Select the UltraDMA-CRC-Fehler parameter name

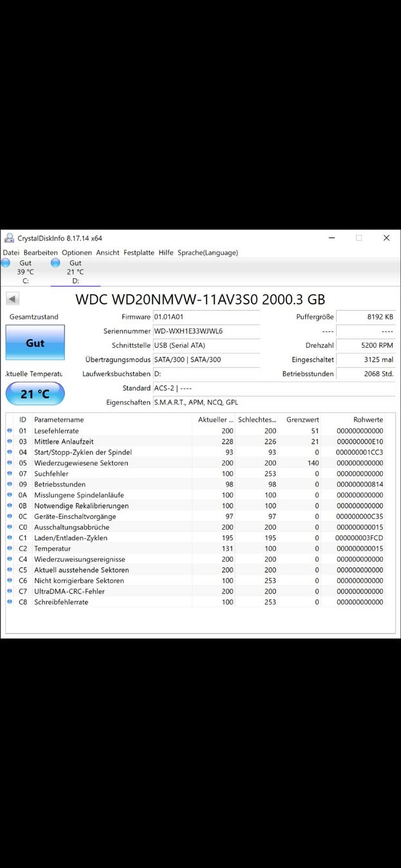point(70,592)
